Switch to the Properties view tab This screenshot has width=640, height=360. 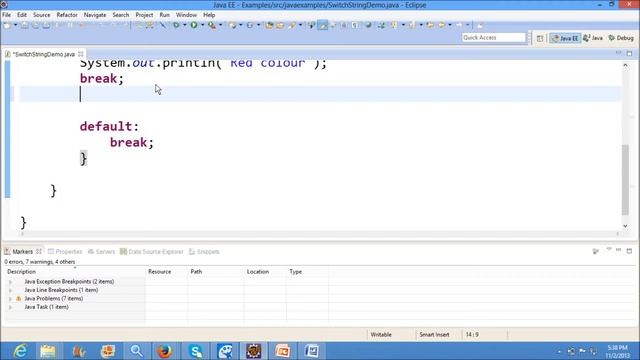tap(65, 251)
